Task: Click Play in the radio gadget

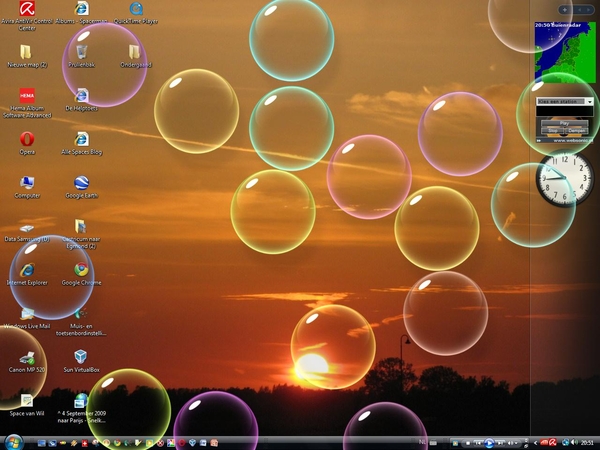Action: point(564,123)
